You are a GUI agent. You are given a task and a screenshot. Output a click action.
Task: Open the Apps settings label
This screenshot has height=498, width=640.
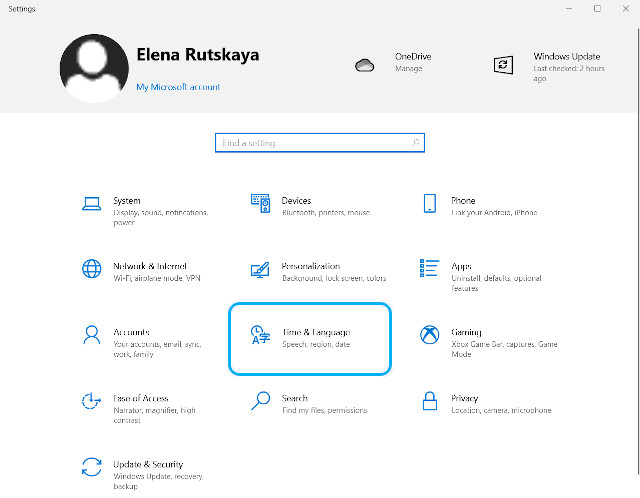pyautogui.click(x=462, y=267)
